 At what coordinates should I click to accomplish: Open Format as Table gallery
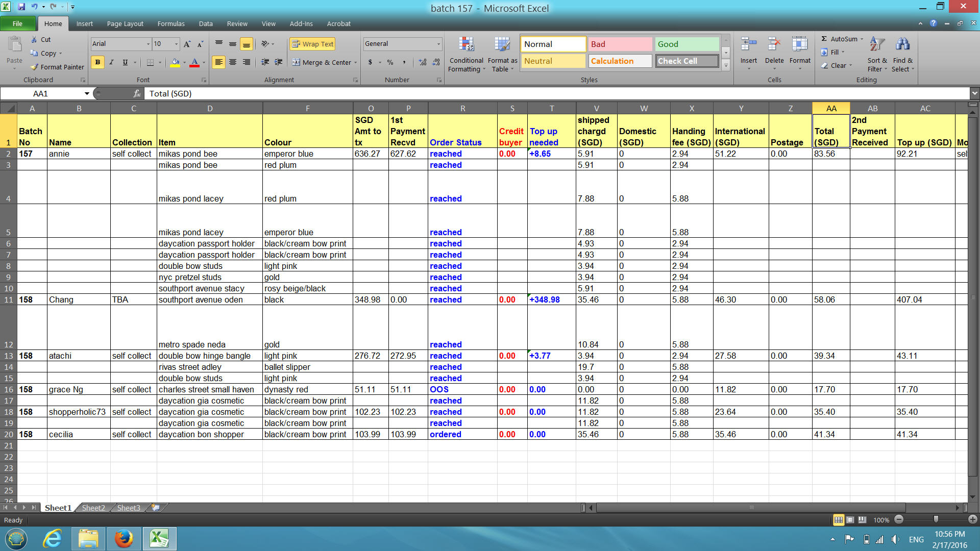coord(502,55)
